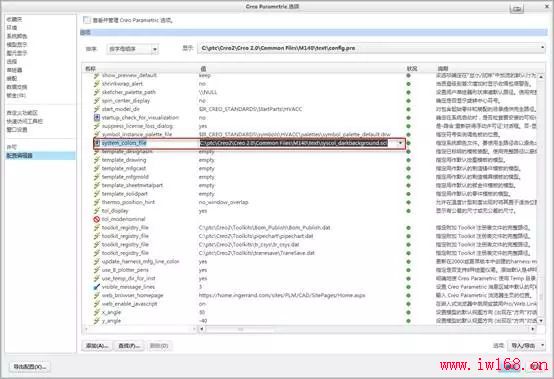Click the Find (F)... button
This screenshot has width=554, height=379.
tap(129, 346)
